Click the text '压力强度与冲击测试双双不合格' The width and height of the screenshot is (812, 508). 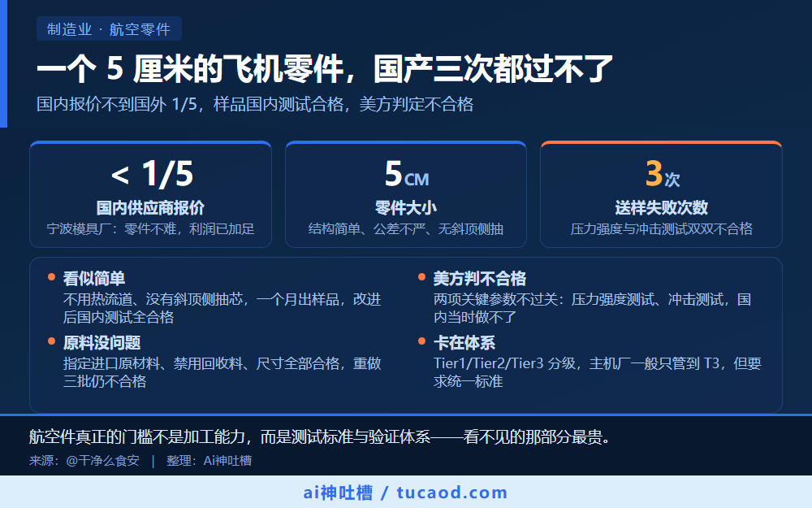[661, 228]
